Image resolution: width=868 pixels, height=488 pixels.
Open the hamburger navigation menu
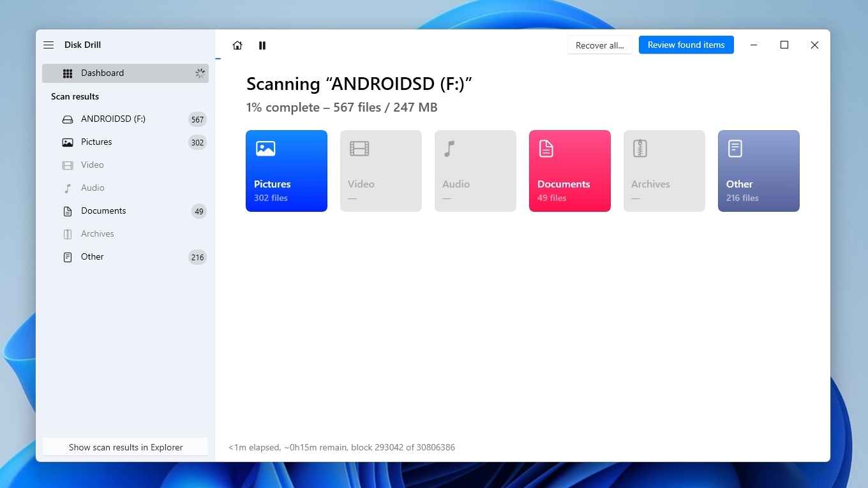pyautogui.click(x=49, y=45)
